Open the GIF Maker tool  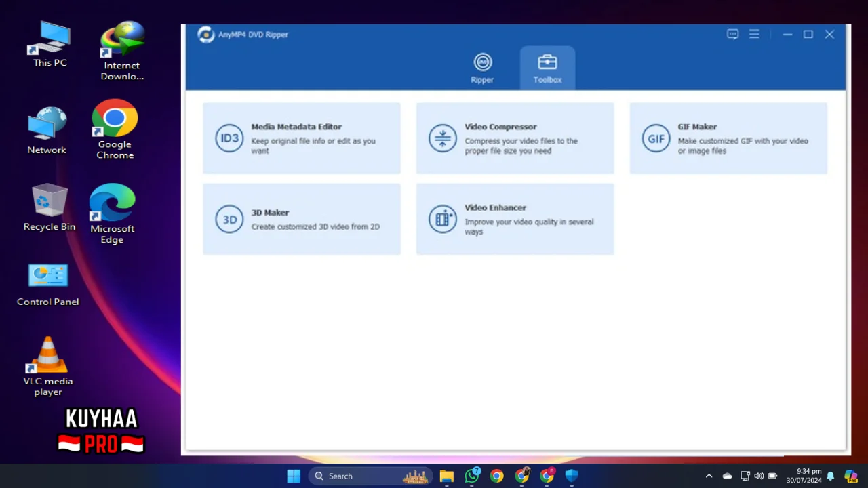click(x=728, y=138)
